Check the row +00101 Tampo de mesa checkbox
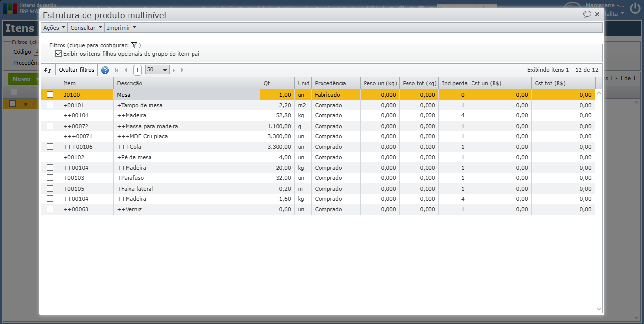The height and width of the screenshot is (324, 644). 50,105
